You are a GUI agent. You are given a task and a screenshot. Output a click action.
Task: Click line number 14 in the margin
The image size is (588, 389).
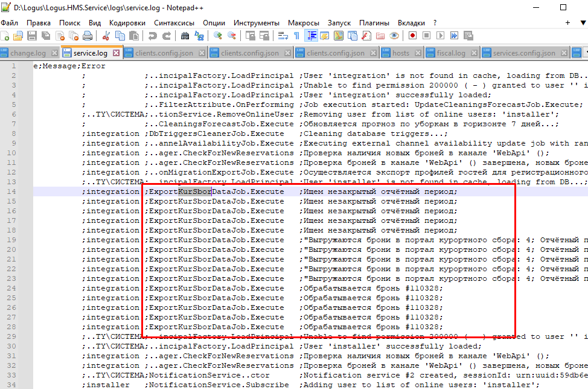coord(12,191)
